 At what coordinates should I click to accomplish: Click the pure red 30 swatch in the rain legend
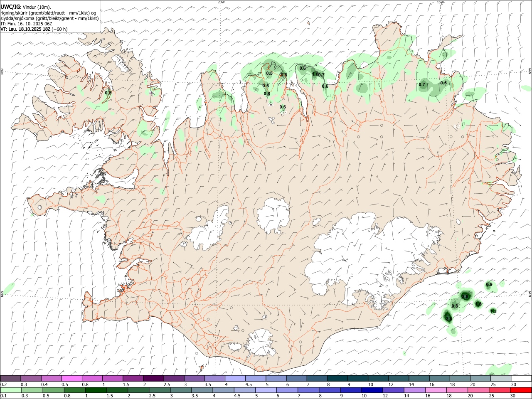[521, 390]
